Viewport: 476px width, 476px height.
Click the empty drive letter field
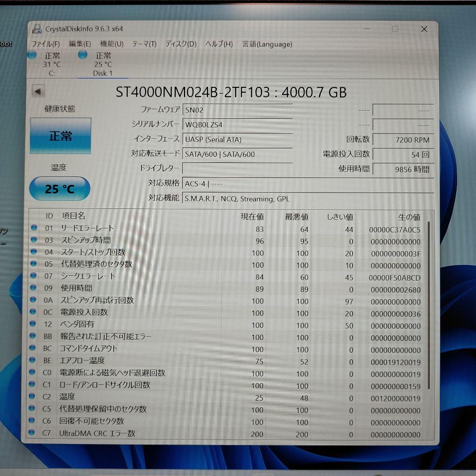click(x=238, y=168)
